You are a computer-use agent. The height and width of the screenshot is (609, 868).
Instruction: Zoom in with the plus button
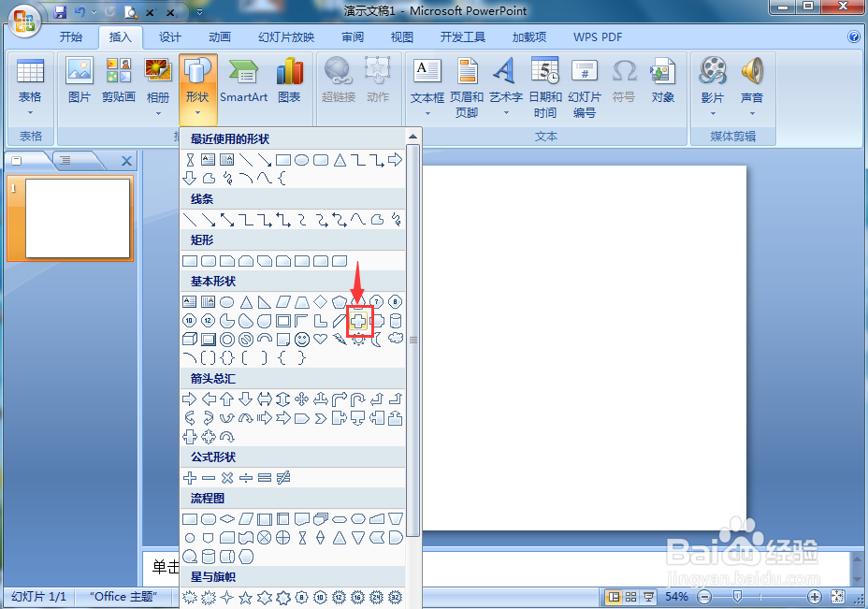(815, 597)
